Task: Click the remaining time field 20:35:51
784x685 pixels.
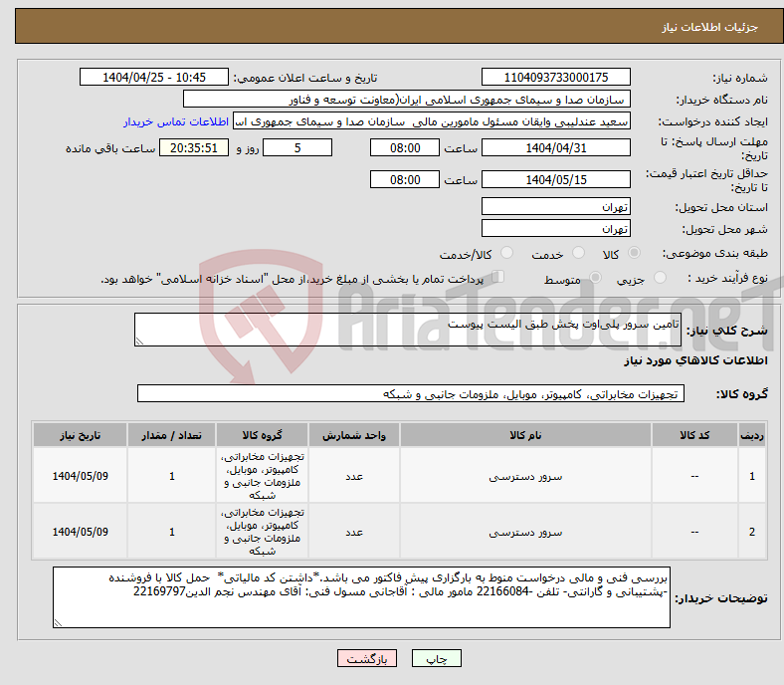Action: (194, 147)
